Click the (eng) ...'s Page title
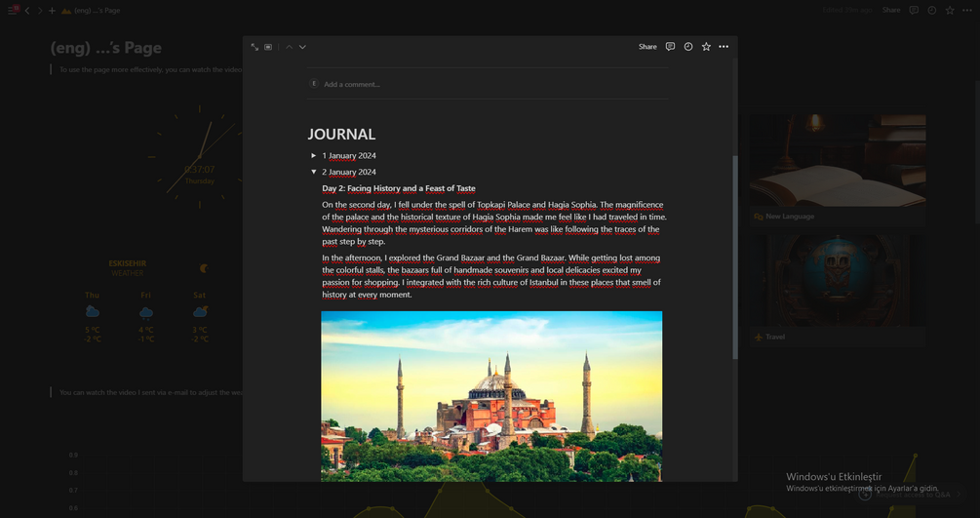This screenshot has height=518, width=980. point(105,48)
